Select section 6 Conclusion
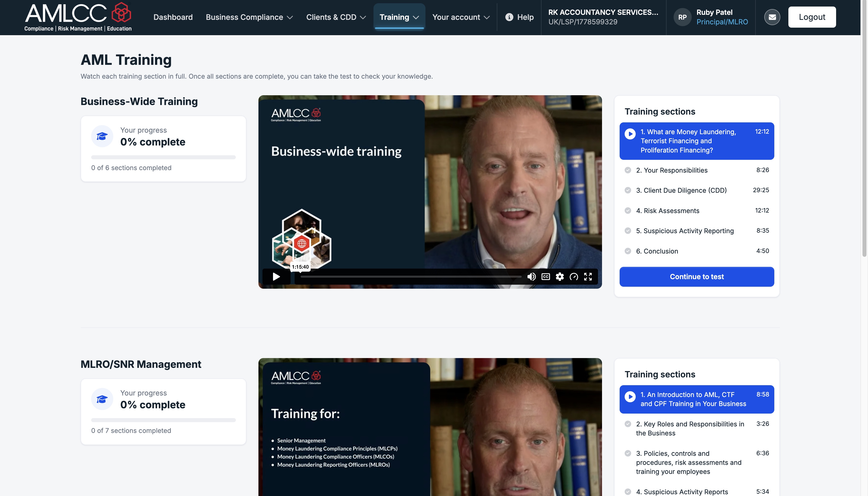The image size is (868, 496). tap(696, 251)
